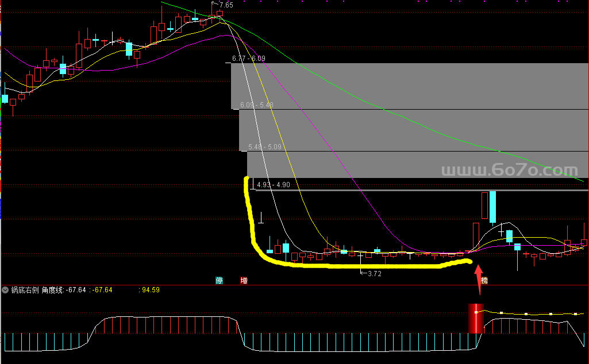Viewport: 589px width, 364px height.
Task: Click the 3.72 low price label
Action: 374,274
